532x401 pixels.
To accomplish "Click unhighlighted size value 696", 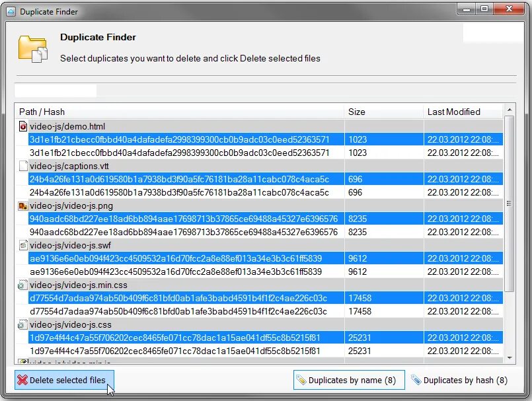I will click(356, 192).
